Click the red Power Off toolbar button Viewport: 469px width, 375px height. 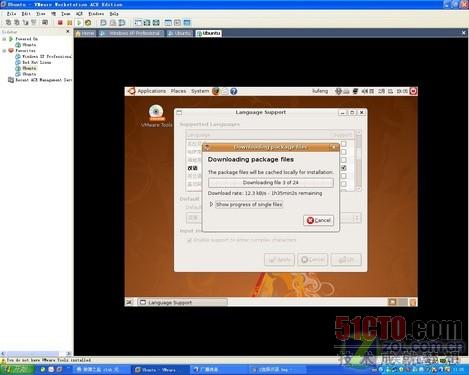(60, 23)
